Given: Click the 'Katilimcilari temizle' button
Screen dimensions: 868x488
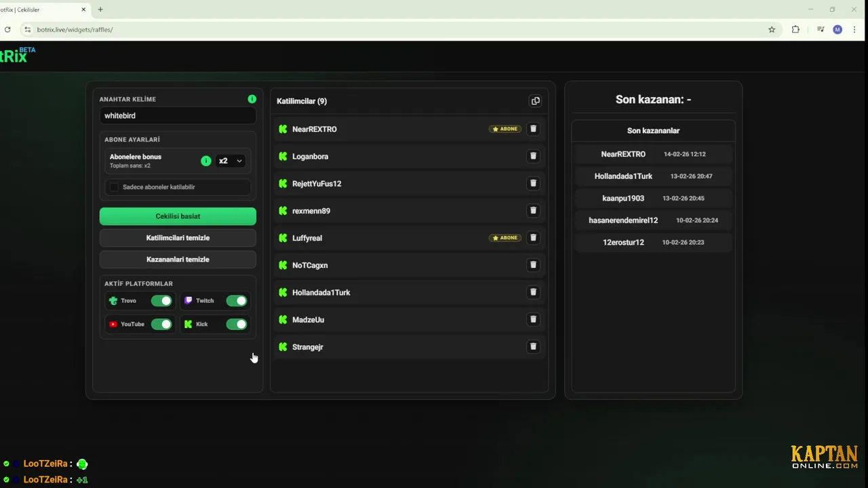Looking at the screenshot, I should coord(178,238).
